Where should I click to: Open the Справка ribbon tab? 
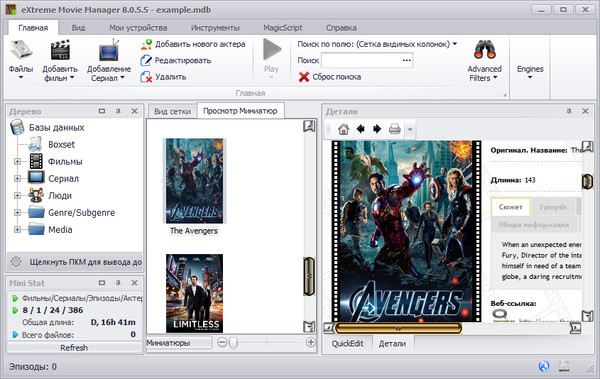pos(341,28)
